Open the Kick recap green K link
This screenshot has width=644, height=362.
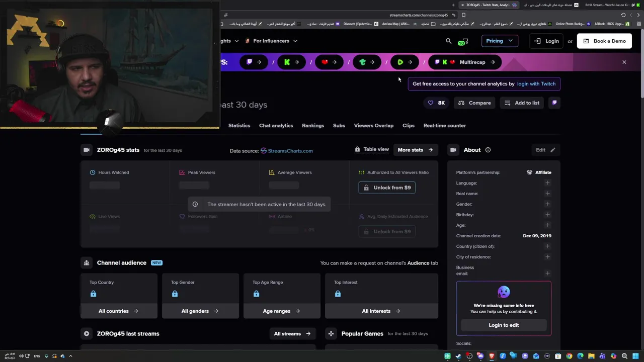[292, 62]
